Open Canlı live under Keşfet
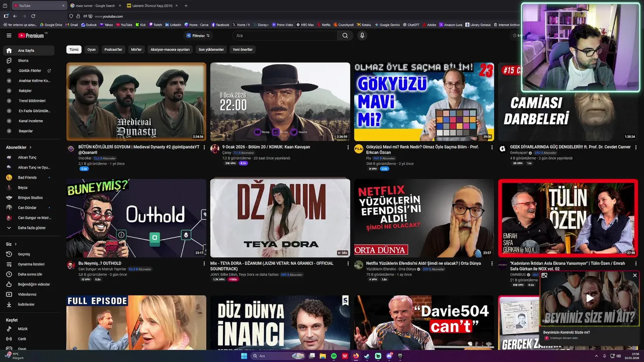644x362 pixels. [x=29, y=339]
